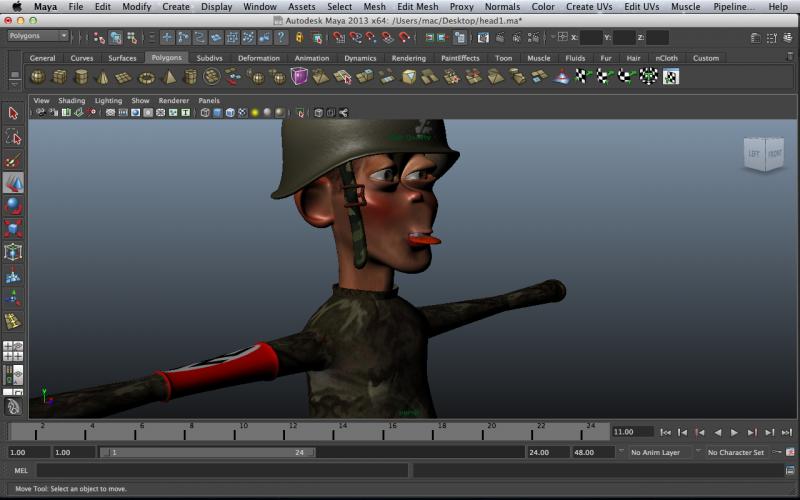Pick the Paint Selection tool
Viewport: 800px width, 500px height.
coord(13,160)
